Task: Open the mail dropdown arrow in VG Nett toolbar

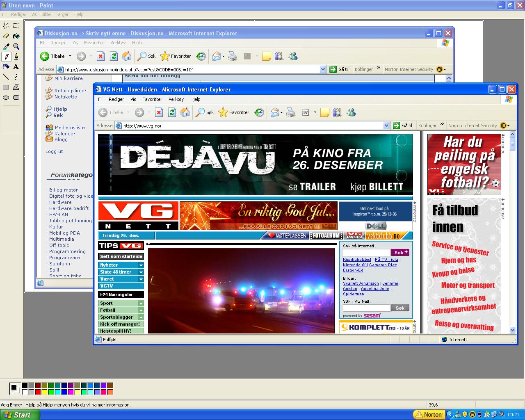Action: 281,112
